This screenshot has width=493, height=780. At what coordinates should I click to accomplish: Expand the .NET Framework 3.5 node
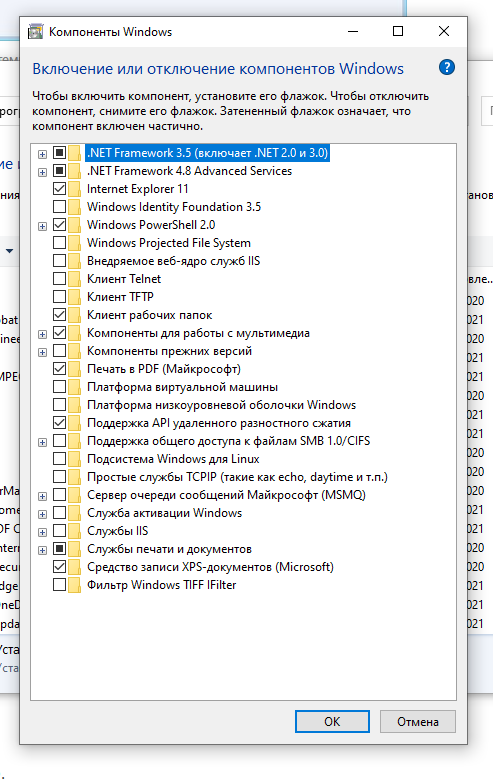42,154
